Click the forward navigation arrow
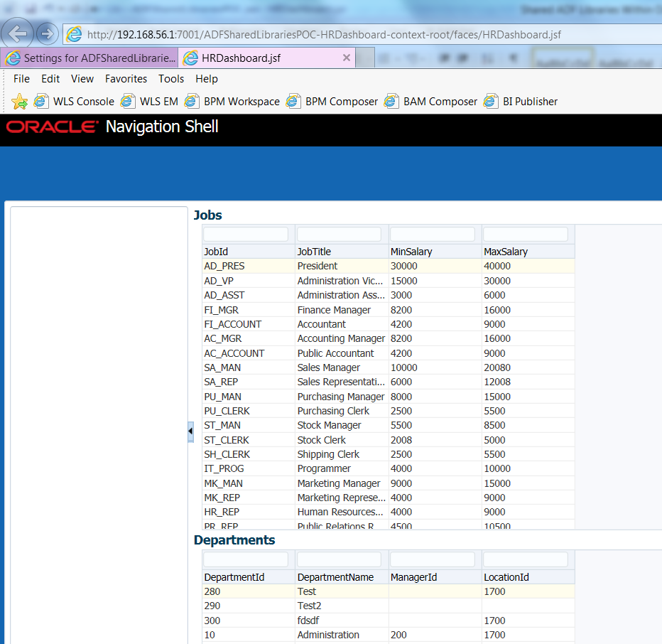Screen dimensions: 662x644 [x=45, y=33]
